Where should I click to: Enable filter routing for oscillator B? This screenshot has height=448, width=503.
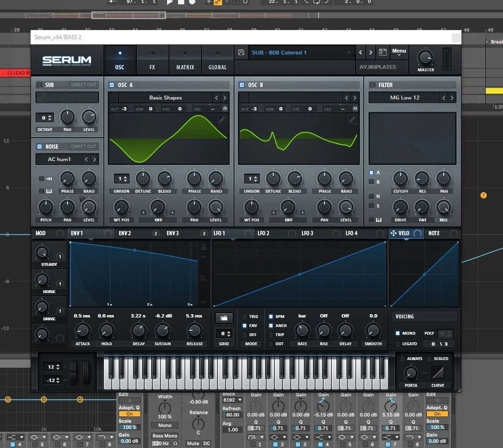pos(371,182)
